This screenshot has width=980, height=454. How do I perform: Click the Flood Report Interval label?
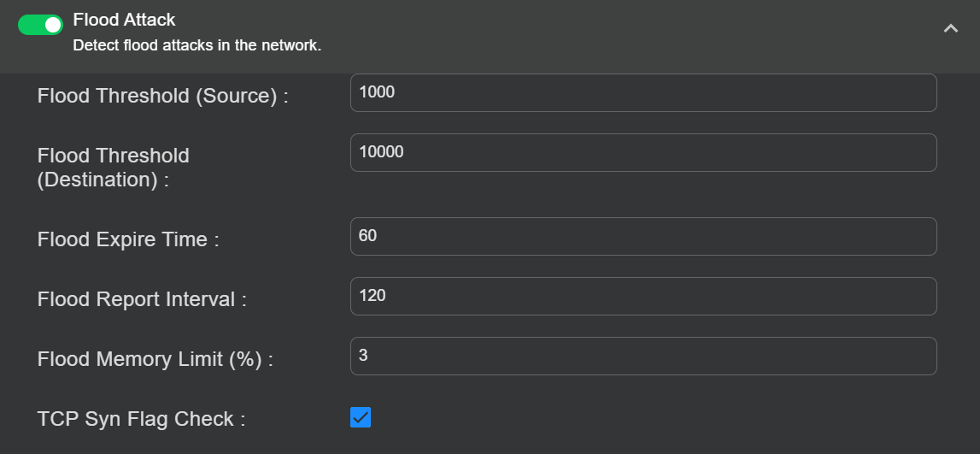[142, 299]
